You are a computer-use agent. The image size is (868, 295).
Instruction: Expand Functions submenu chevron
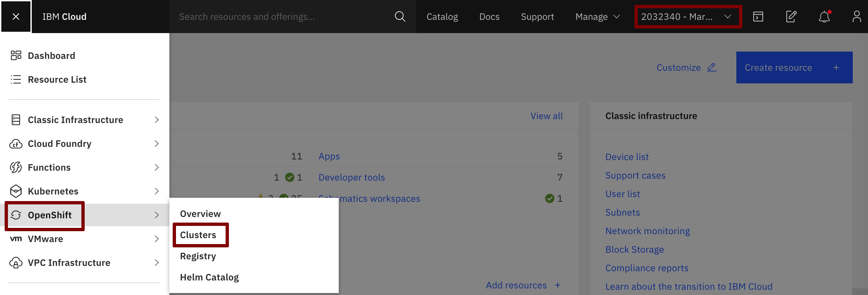[x=157, y=167]
